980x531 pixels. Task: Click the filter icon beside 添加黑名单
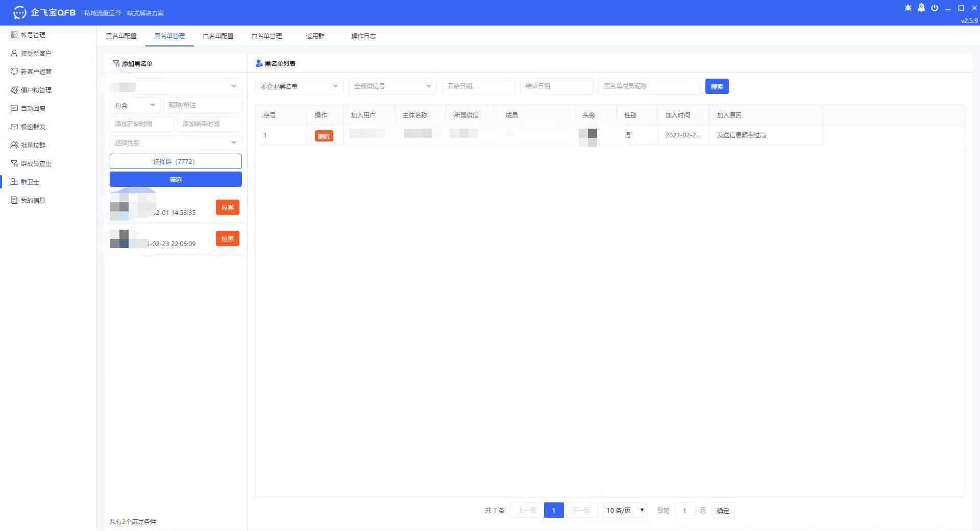116,63
